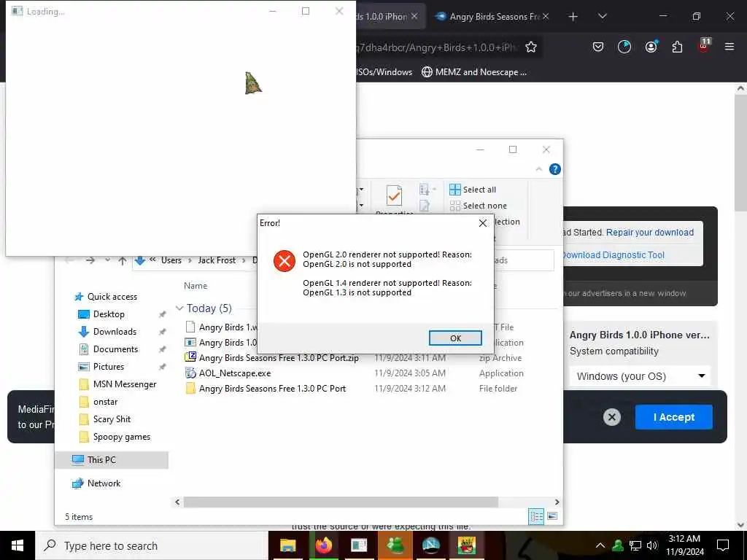Click the circular blue progress extension icon
The image size is (747, 560).
coord(624,47)
